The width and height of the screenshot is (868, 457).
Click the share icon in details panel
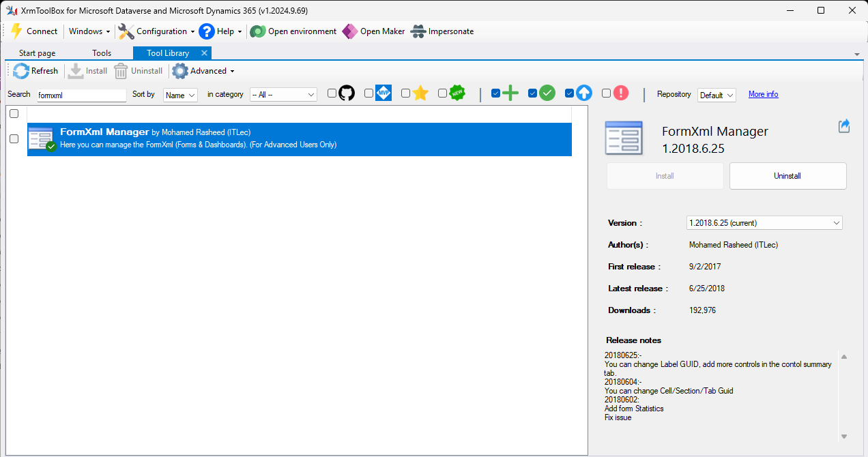[x=844, y=126]
